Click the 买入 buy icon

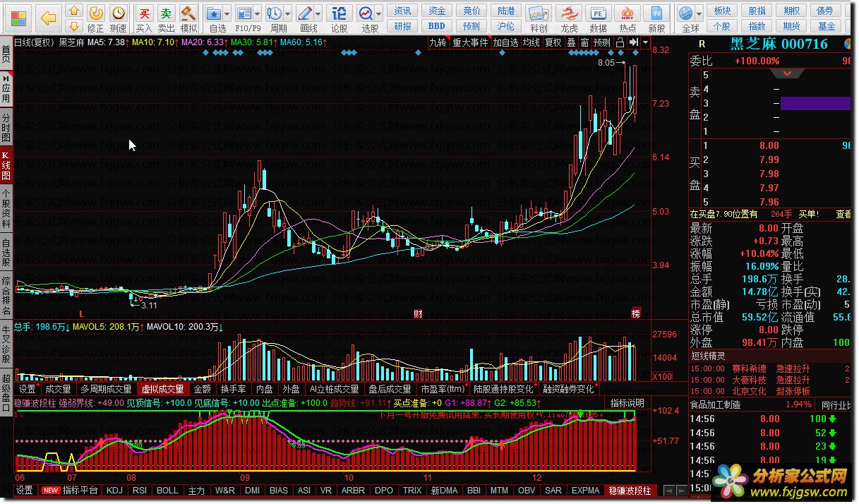144,18
